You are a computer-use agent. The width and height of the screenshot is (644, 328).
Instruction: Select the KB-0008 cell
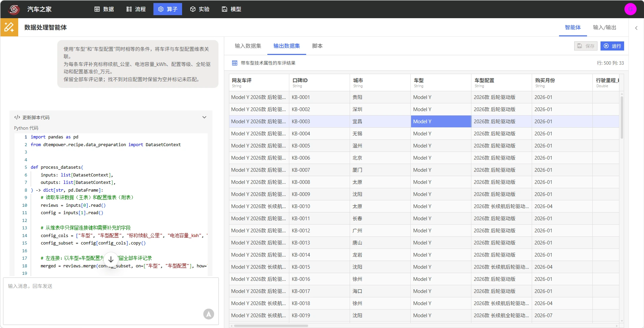pyautogui.click(x=319, y=182)
